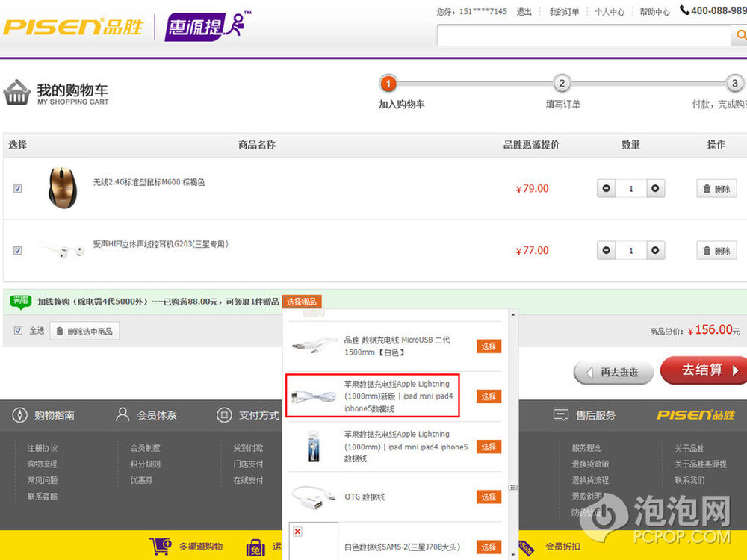Click step 2 填写订单 circle
Image resolution: width=747 pixels, height=560 pixels.
click(562, 84)
